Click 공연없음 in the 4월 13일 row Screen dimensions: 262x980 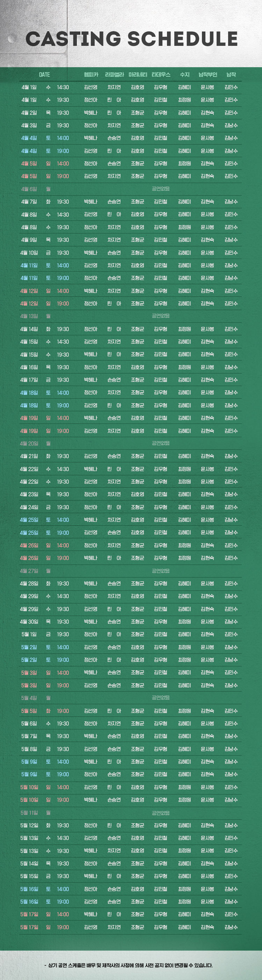pos(161,316)
